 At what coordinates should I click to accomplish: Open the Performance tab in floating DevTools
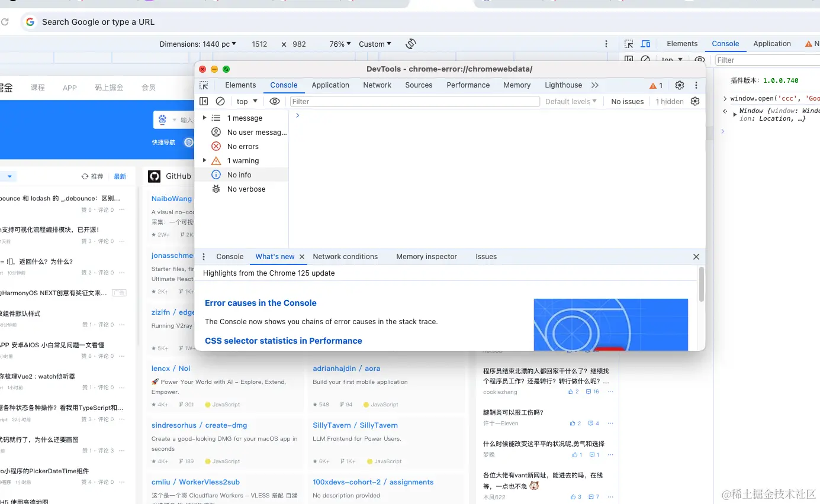[468, 85]
